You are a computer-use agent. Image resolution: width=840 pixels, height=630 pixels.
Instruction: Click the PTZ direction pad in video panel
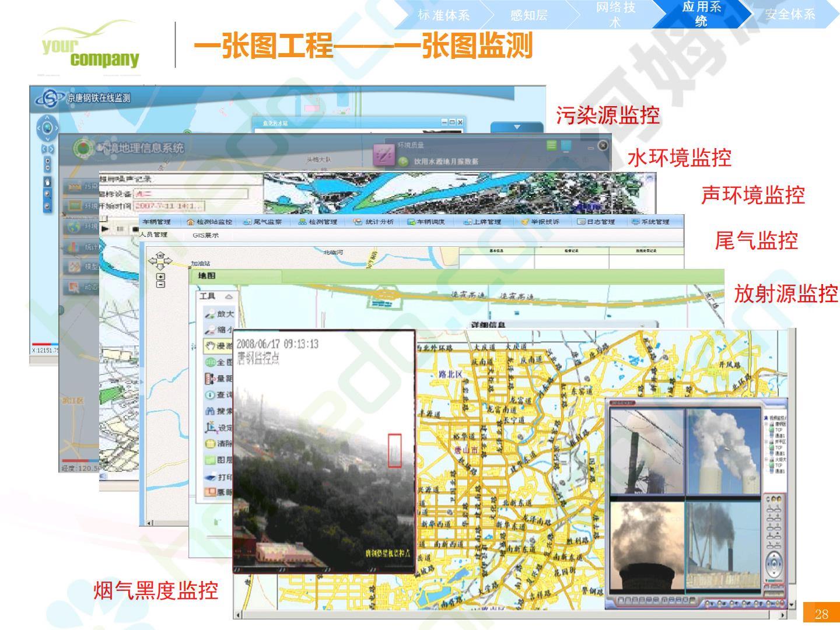click(x=775, y=565)
